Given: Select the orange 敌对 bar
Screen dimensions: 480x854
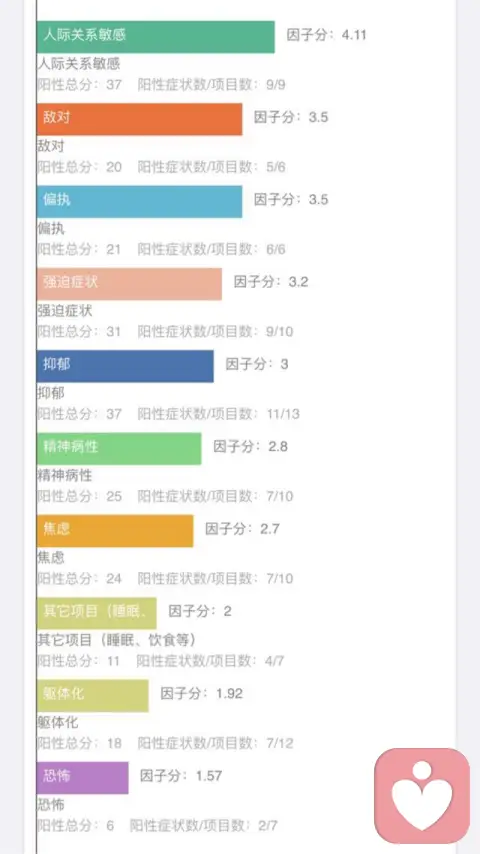Looking at the screenshot, I should 139,119.
